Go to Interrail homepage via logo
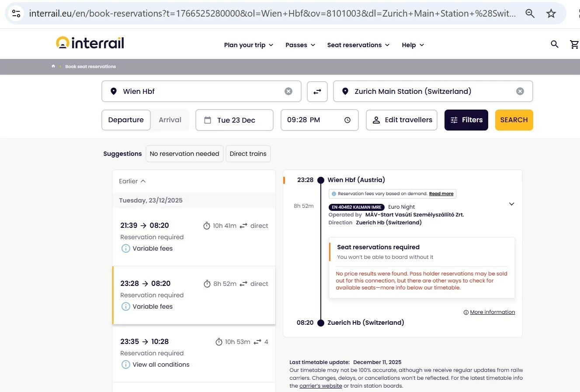Viewport: 580px width, 392px height. (x=90, y=43)
